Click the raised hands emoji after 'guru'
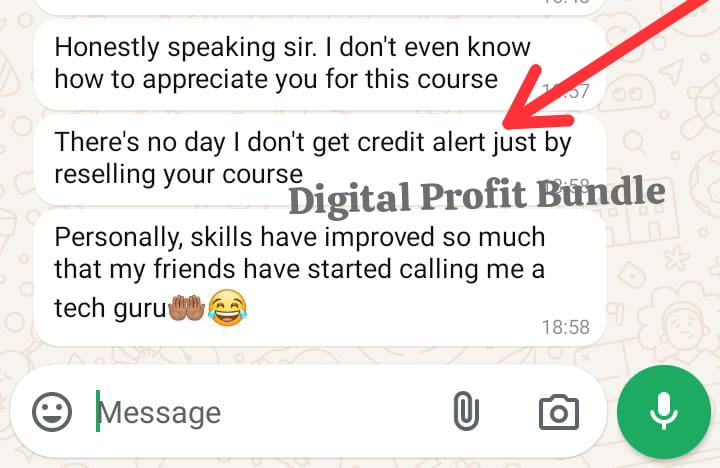The height and width of the screenshot is (468, 720). tap(186, 308)
